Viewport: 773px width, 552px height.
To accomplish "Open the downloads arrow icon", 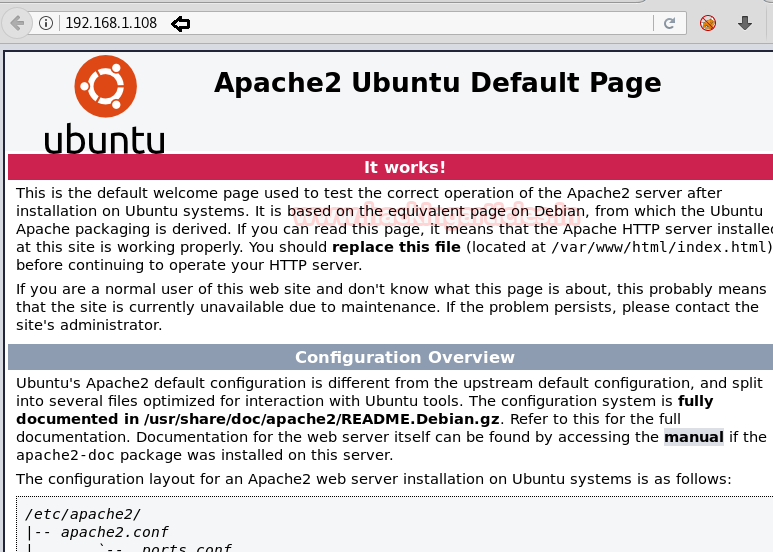I will click(745, 23).
